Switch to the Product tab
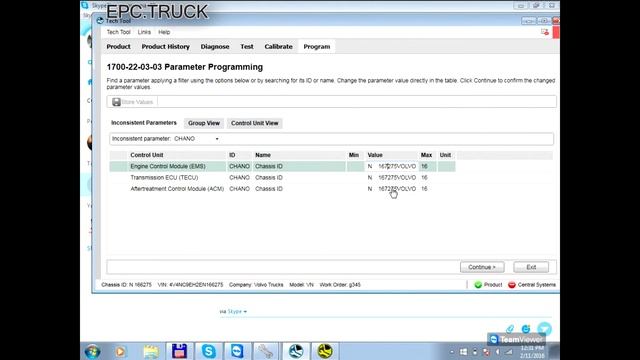This screenshot has height=360, width=640. coord(118,47)
